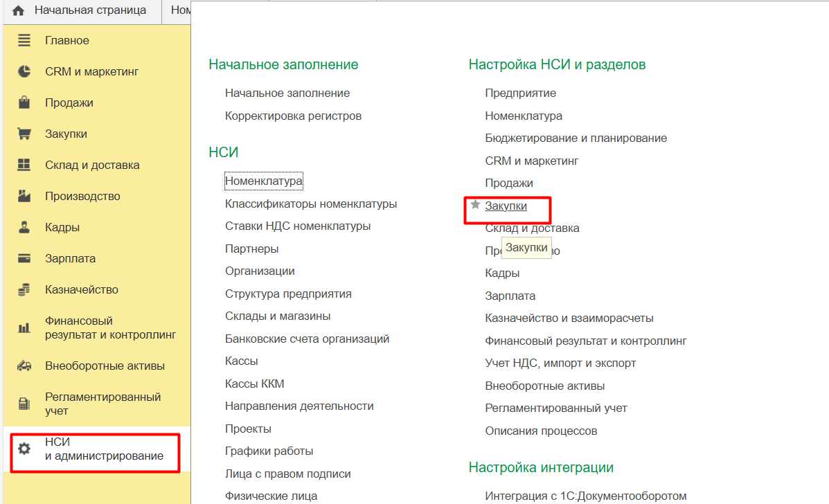Click the shopping bag icon for Продажи

click(x=24, y=103)
